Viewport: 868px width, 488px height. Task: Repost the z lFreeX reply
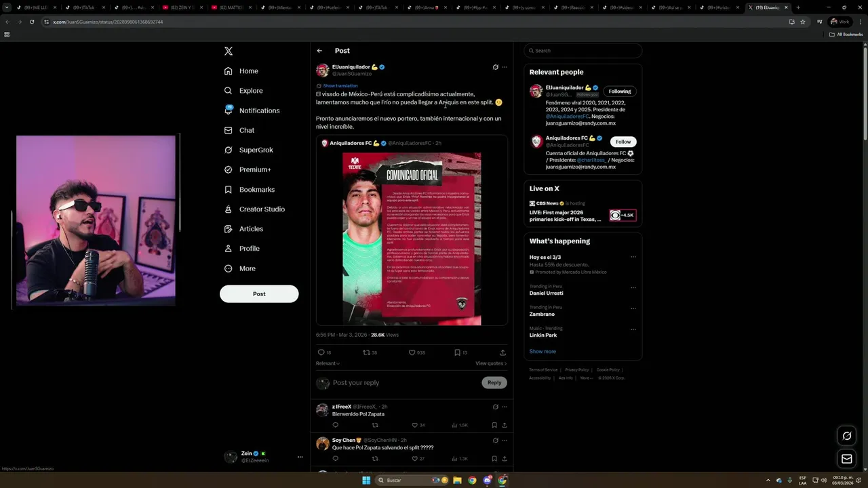[375, 425]
